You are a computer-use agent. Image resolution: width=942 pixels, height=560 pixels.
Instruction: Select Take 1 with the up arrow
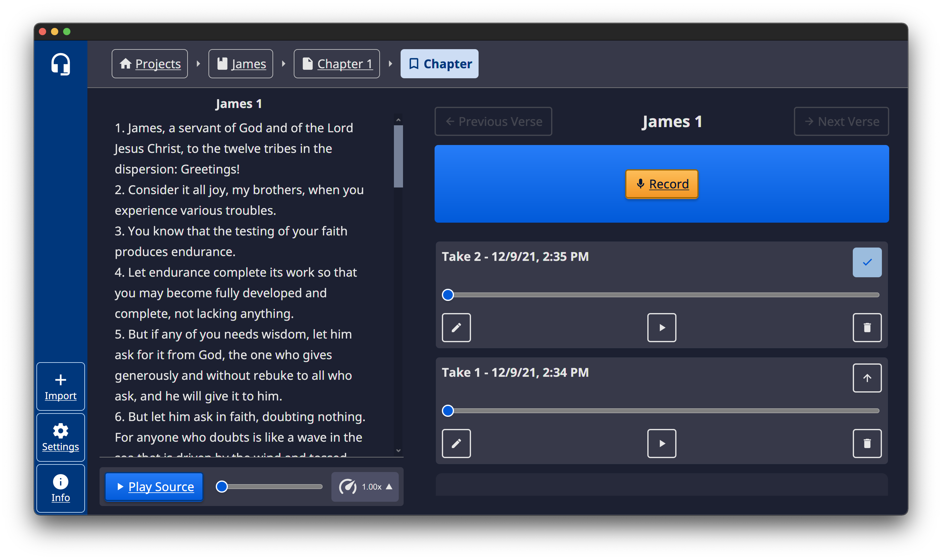pos(867,378)
